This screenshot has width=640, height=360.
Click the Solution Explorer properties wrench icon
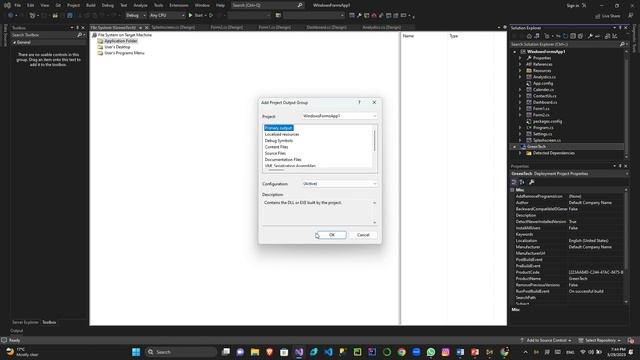tap(590, 36)
